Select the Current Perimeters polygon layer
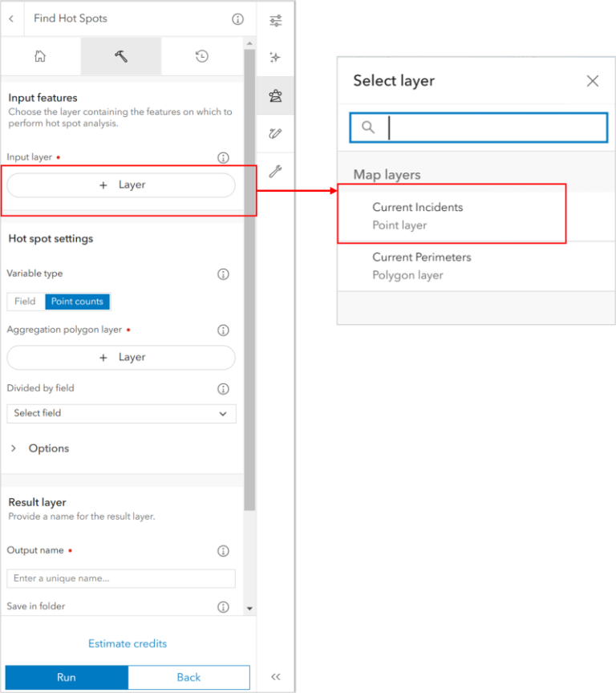Viewport: 616px width, 693px height. [x=476, y=266]
